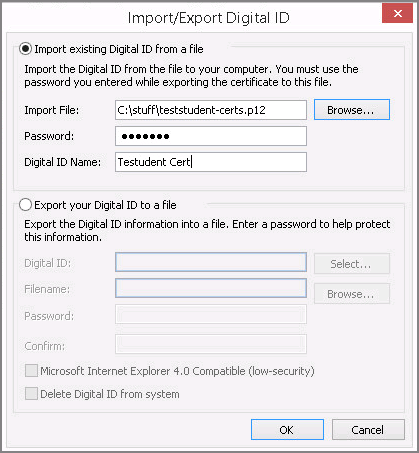Click the Import existing Digital ID label
The image size is (419, 453).
pos(119,49)
